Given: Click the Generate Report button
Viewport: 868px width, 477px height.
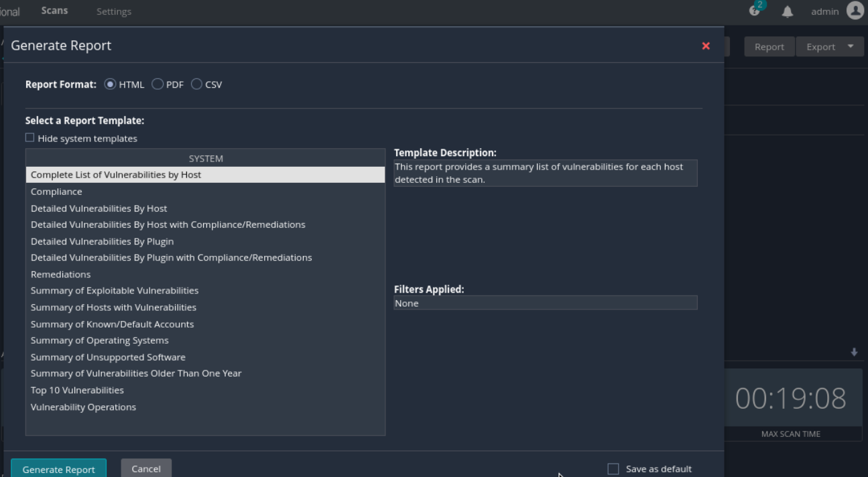Looking at the screenshot, I should point(58,469).
